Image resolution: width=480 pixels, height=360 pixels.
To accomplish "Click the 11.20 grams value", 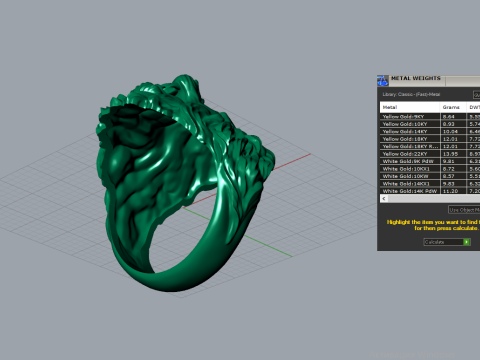I will [450, 191].
